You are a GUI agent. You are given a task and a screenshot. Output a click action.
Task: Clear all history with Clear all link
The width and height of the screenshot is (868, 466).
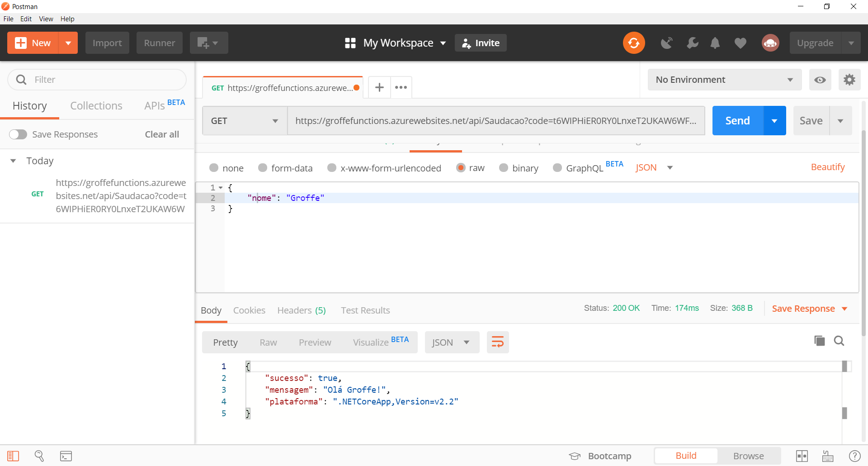pos(161,134)
